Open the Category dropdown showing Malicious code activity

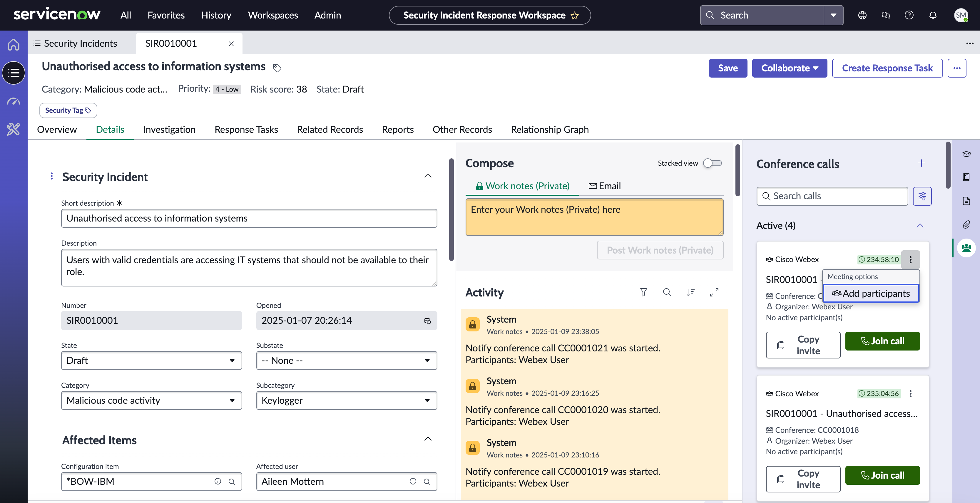(151, 400)
